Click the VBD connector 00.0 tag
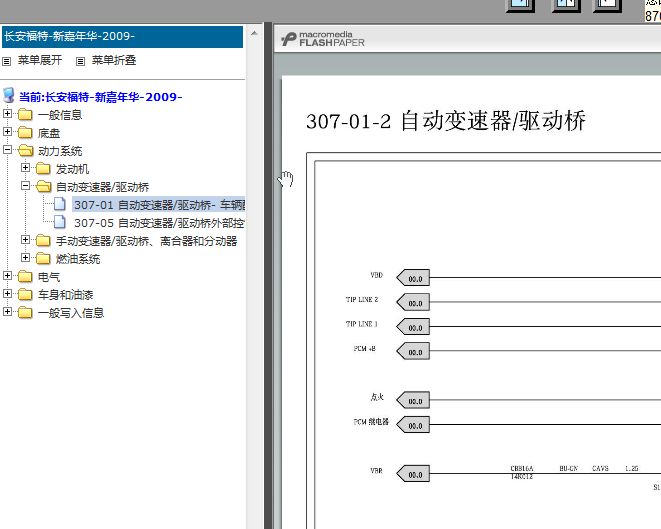661x529 pixels. pos(413,278)
